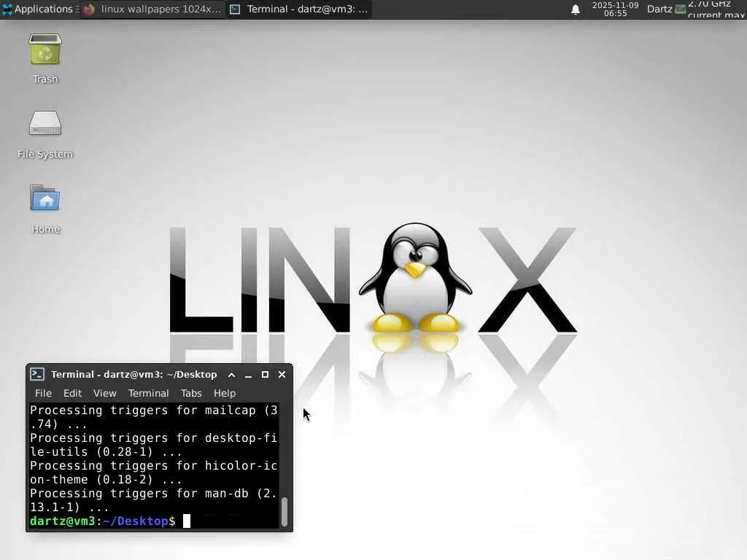Click the CPU frequency monitor icon
Viewport: 747px width, 560px height.
click(x=681, y=9)
